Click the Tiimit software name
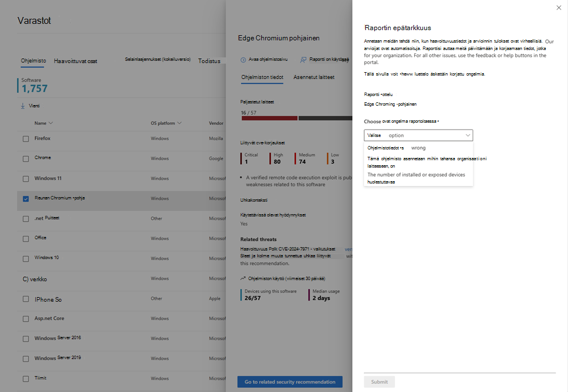Screen dimensions: 568x392 pos(40,378)
